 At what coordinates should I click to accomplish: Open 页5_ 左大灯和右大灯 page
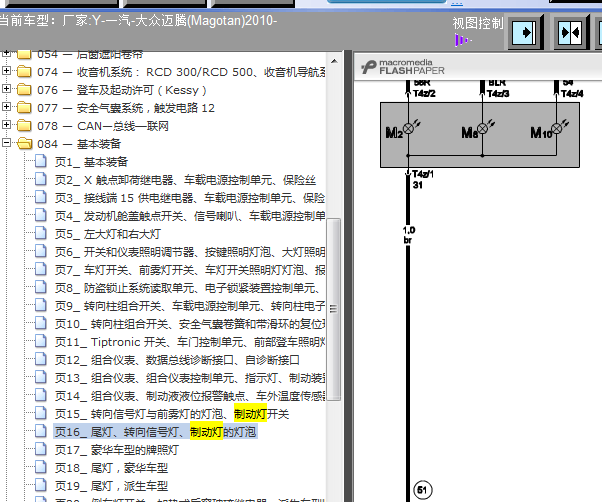(x=108, y=234)
